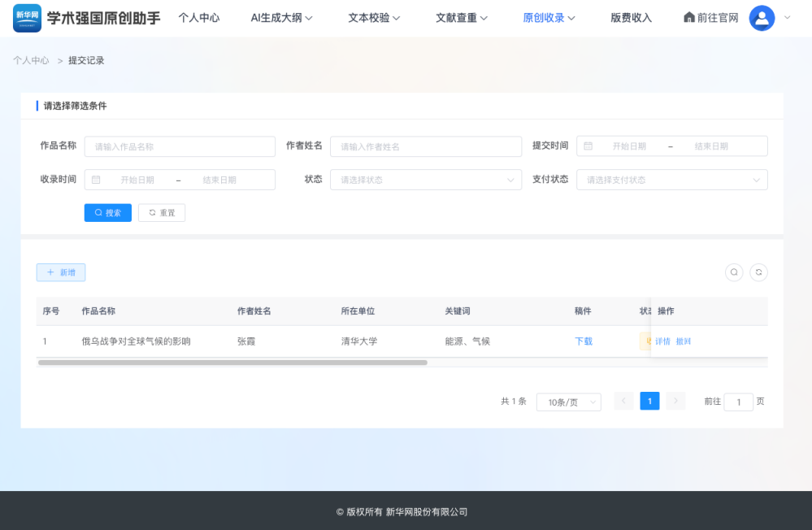Viewport: 812px width, 530px height.
Task: Go to previous page arrow in pagination
Action: click(623, 401)
